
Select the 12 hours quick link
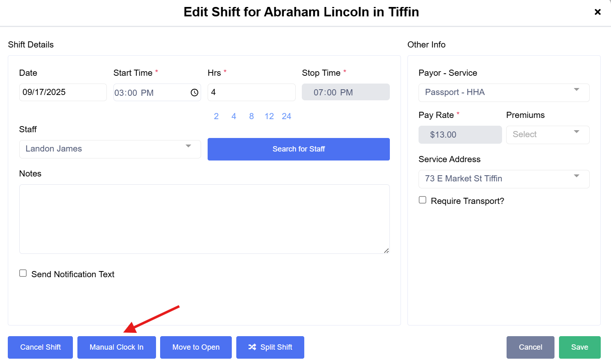[269, 116]
